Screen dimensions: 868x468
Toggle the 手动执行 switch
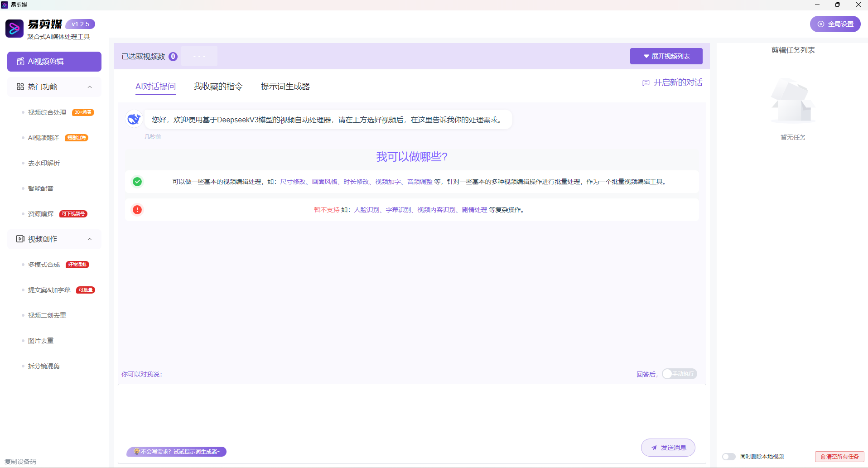coord(680,374)
